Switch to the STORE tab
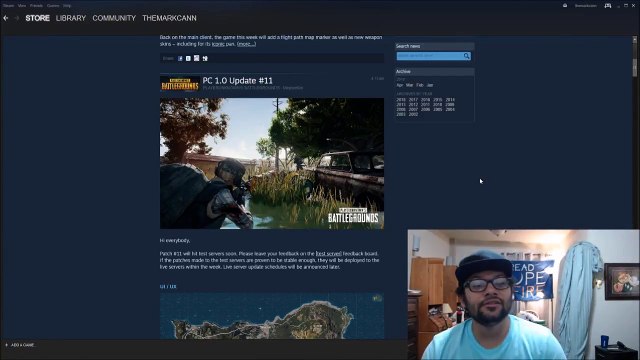This screenshot has height=360, width=640. pyautogui.click(x=38, y=18)
